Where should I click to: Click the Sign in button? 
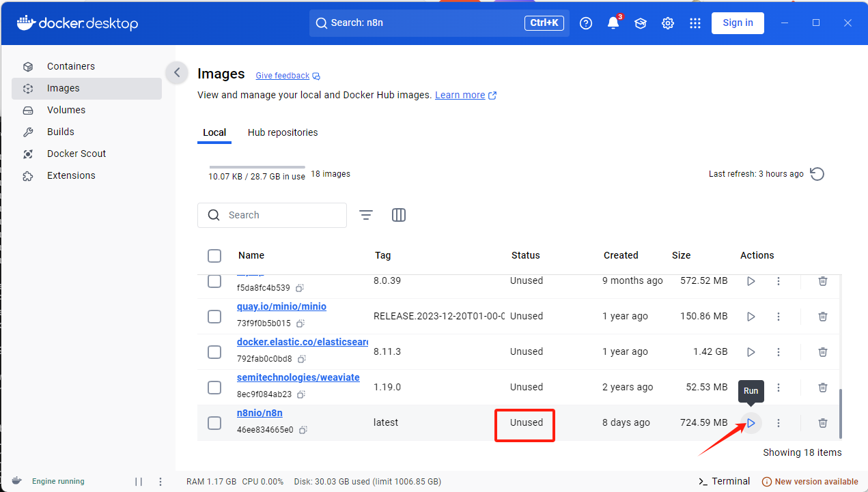point(738,23)
